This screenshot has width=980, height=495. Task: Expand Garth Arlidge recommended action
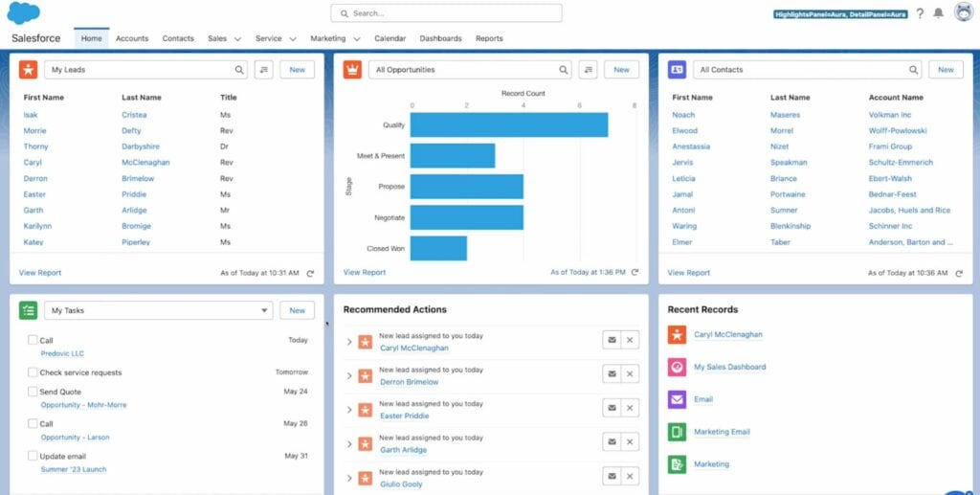(x=349, y=443)
